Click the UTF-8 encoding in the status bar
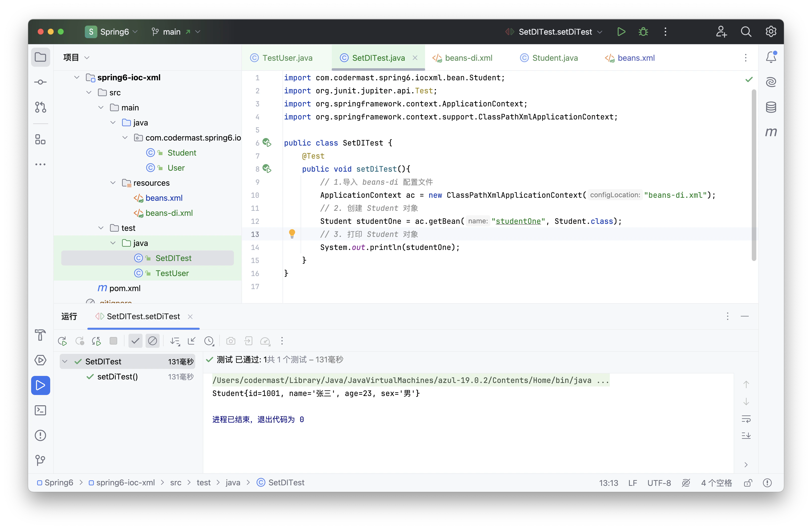Image resolution: width=812 pixels, height=529 pixels. 659,483
